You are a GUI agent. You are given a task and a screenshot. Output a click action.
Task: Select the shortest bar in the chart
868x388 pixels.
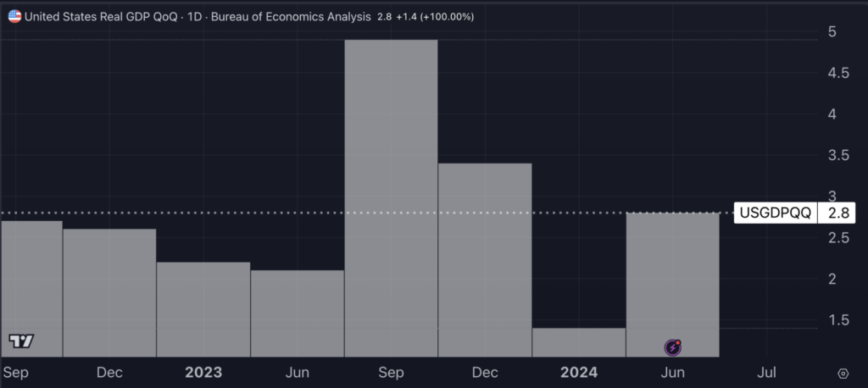(x=578, y=342)
